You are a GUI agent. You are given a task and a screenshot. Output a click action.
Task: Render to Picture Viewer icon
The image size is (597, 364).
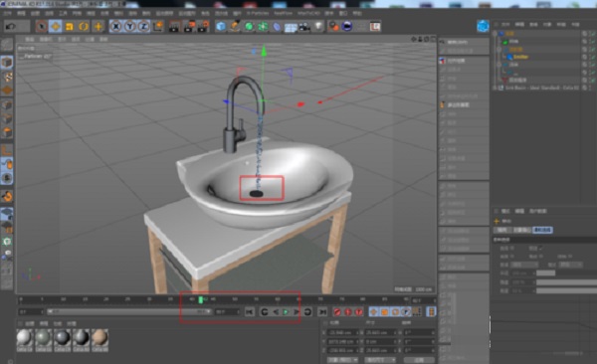(189, 26)
